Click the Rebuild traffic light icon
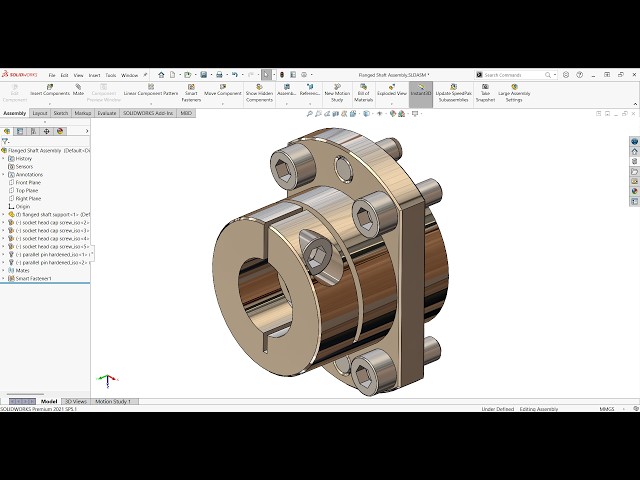The image size is (640, 480). click(282, 75)
